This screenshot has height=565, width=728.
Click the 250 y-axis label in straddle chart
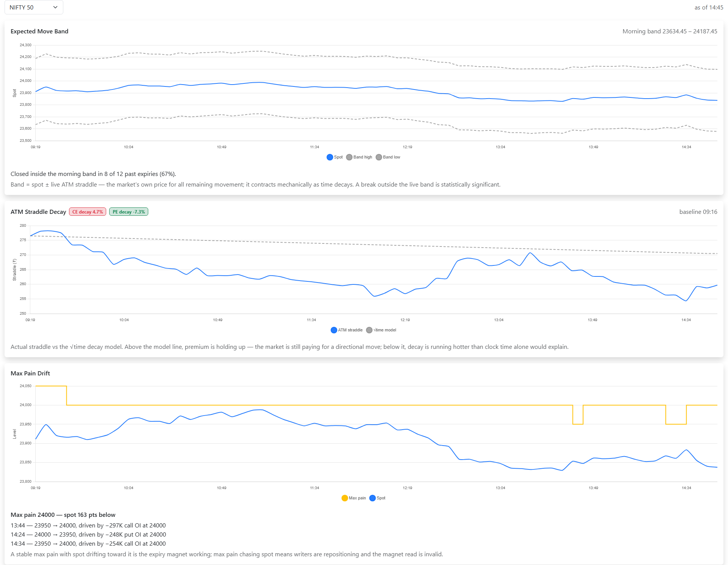[x=23, y=313]
